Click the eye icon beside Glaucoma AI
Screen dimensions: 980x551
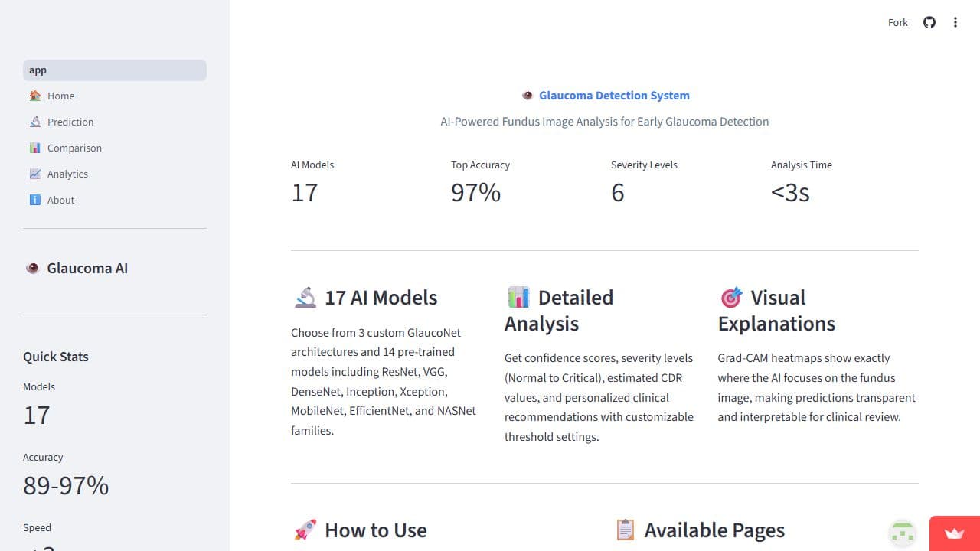33,269
